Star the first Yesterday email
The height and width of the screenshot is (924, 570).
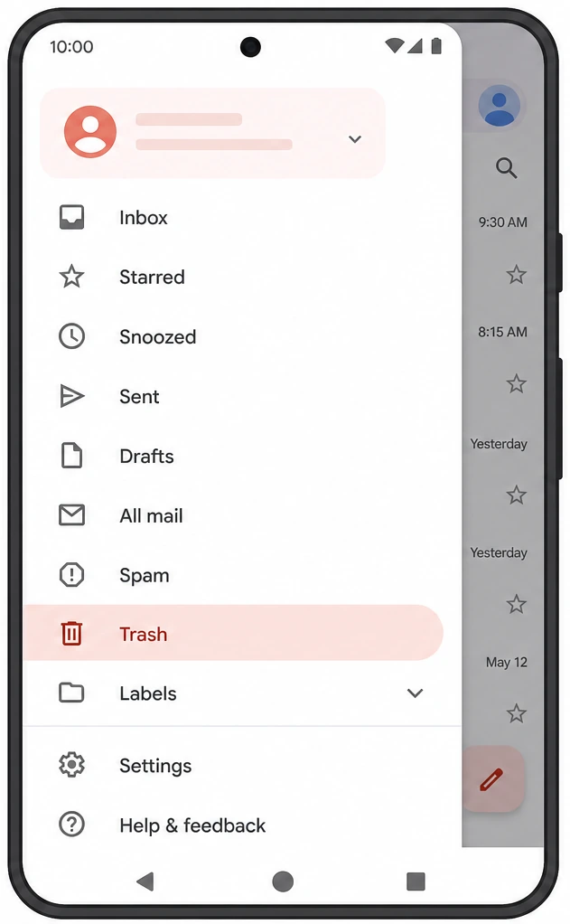coord(517,495)
